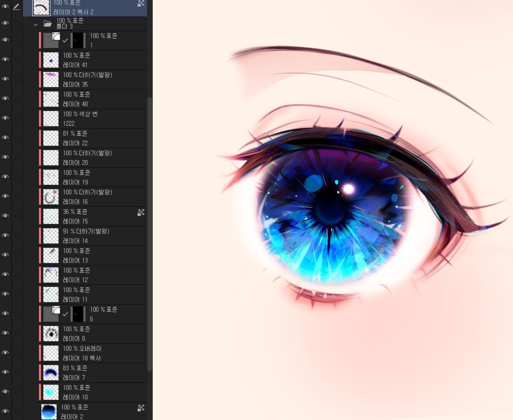Viewport: 513px width, 420px height.
Task: Click the 레이어 2 blue gradient thumbnail
Action: tap(49, 412)
